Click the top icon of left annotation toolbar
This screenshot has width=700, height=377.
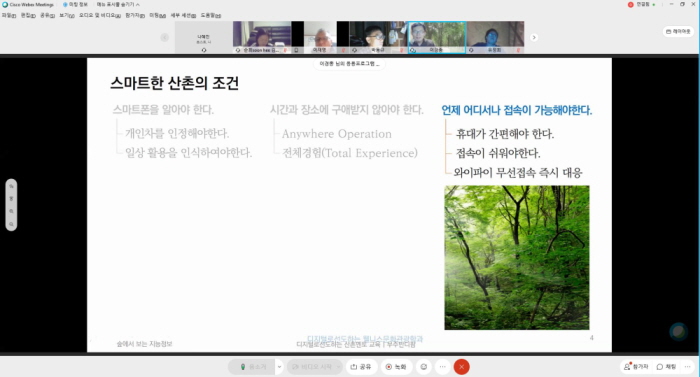pos(11,186)
